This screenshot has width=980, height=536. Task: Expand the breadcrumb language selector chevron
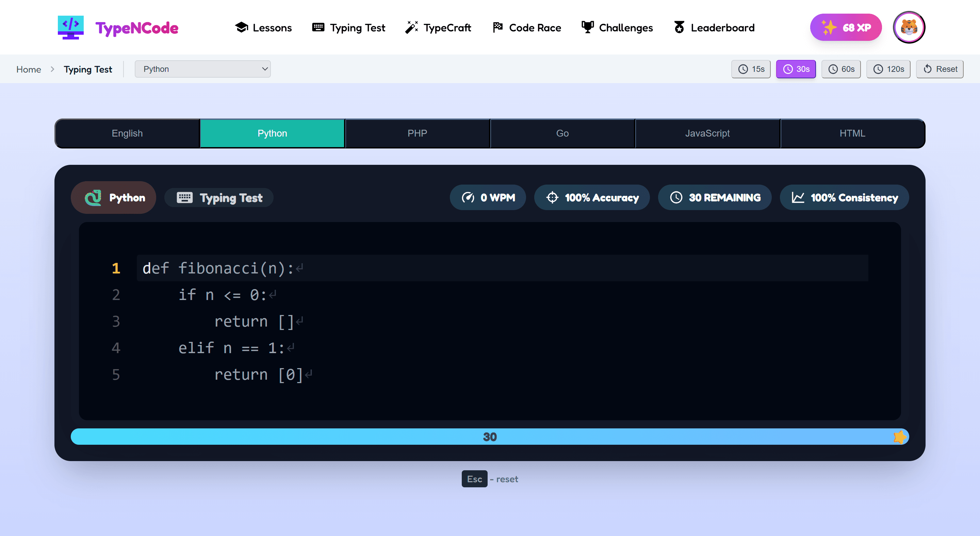(265, 69)
